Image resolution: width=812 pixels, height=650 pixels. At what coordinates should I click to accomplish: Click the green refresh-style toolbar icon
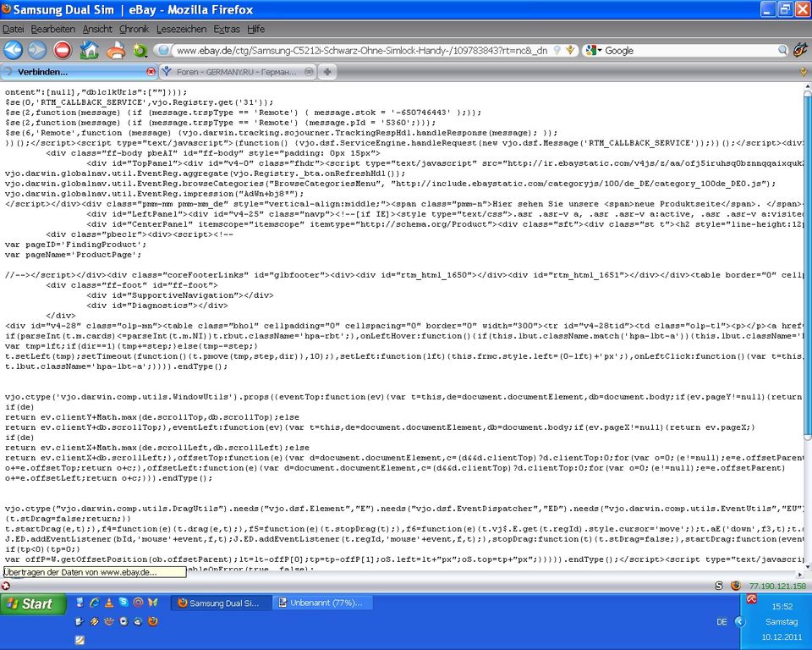coord(140,50)
